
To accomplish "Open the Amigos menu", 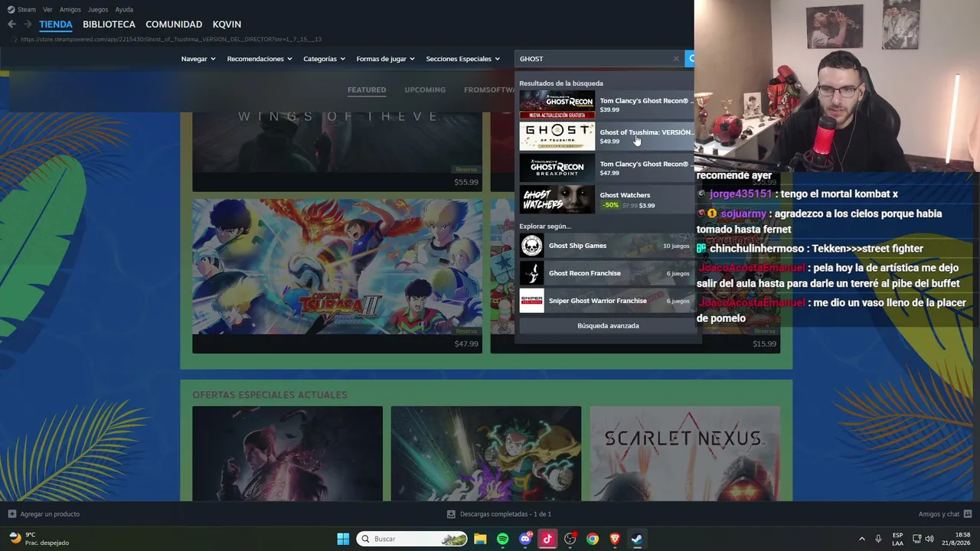I will (70, 9).
